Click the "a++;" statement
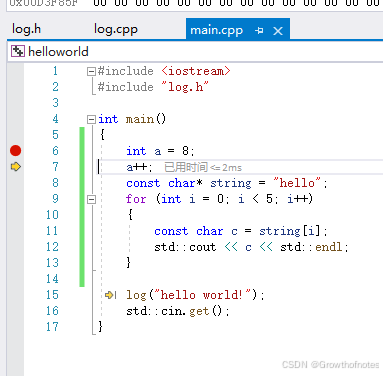This screenshot has width=383, height=376. (x=139, y=167)
